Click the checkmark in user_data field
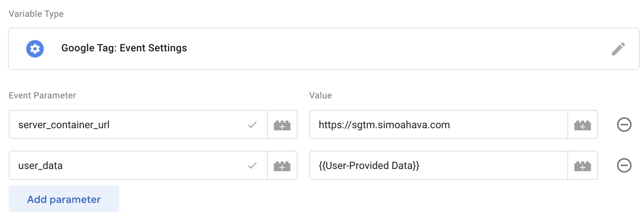The height and width of the screenshot is (220, 644). point(252,166)
